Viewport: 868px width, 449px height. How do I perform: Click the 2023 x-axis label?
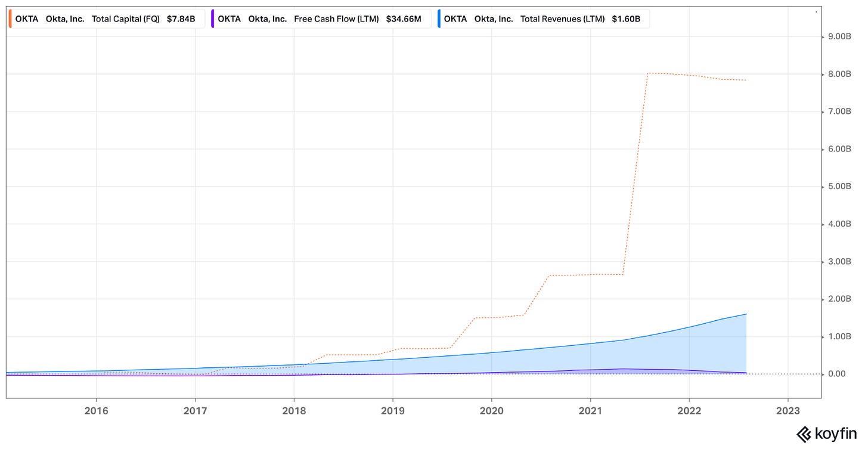788,411
